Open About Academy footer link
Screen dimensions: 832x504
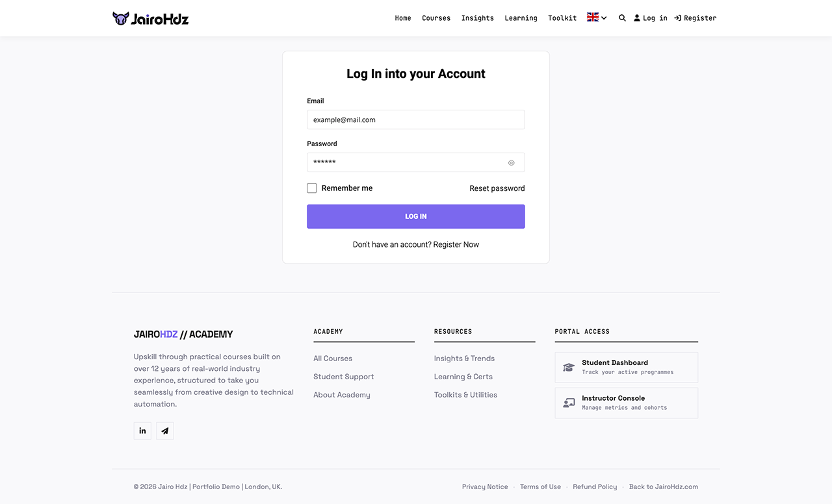point(342,395)
